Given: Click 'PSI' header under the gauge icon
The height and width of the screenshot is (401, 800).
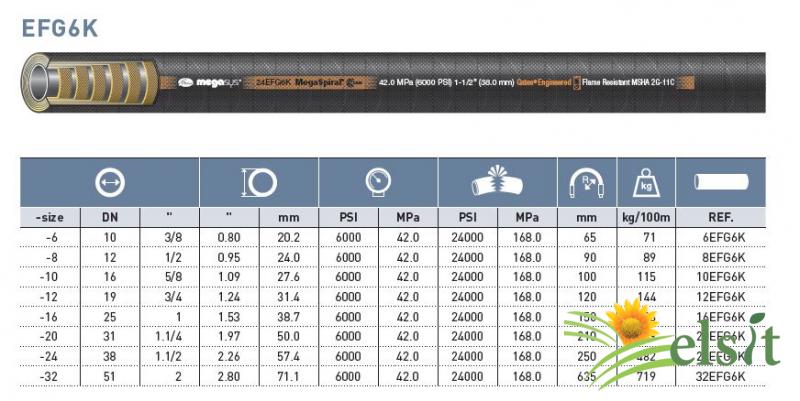Looking at the screenshot, I should 348,217.
